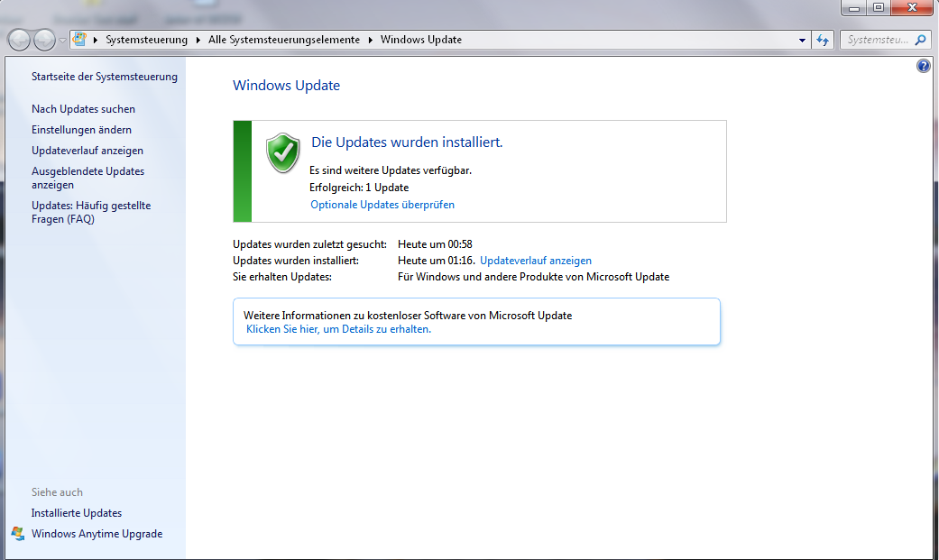Show Ausgeblendete Updates anzeigen
The width and height of the screenshot is (939, 560).
pos(88,178)
